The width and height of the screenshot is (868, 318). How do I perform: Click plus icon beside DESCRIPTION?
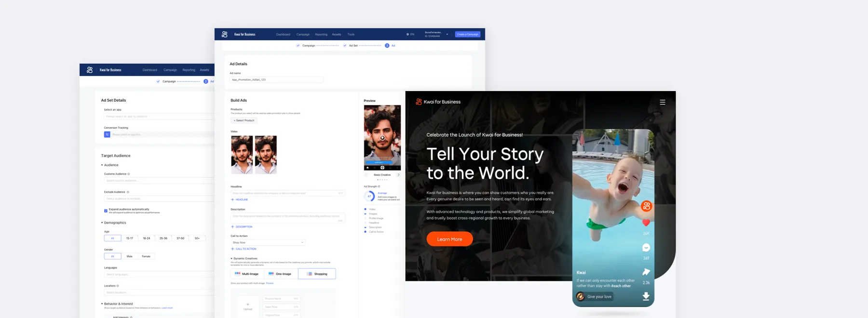point(232,226)
